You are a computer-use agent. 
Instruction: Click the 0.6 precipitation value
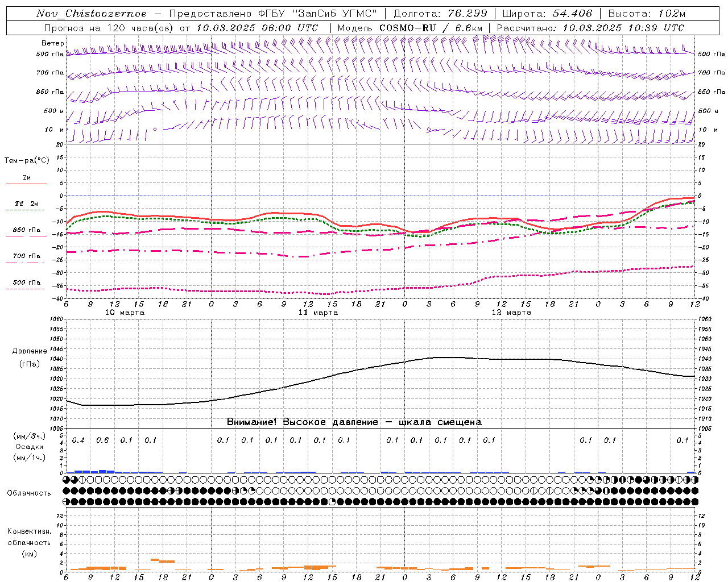pyautogui.click(x=102, y=440)
